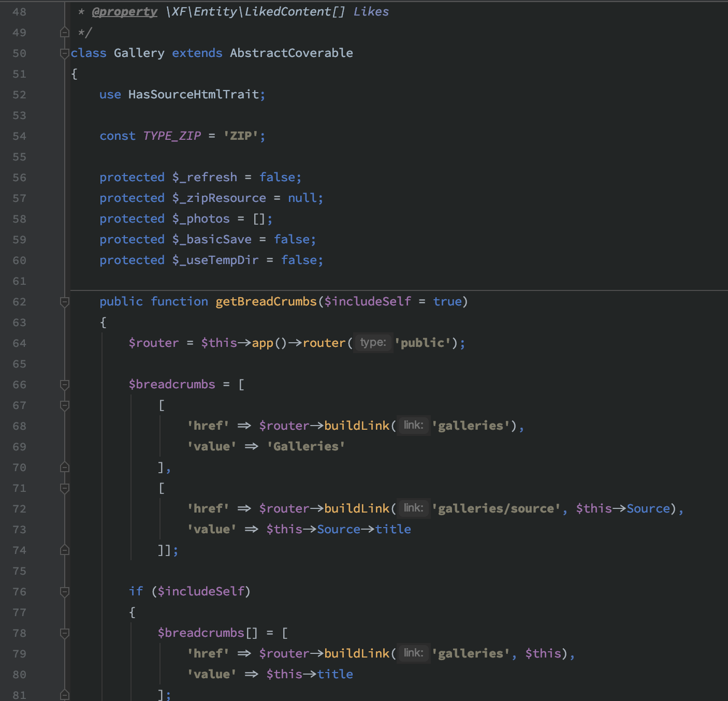Fold the if ($includeSelf) block
Viewport: 728px width, 701px height.
pos(65,592)
